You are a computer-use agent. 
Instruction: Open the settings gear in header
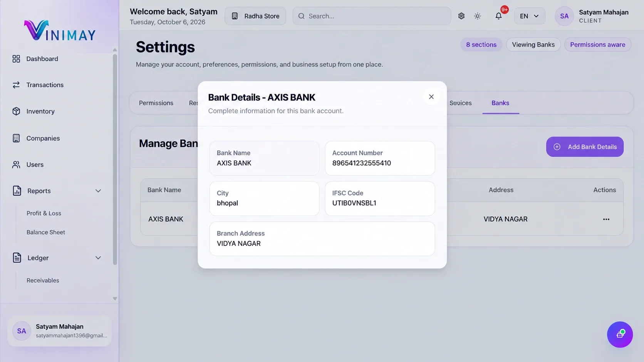tap(461, 16)
